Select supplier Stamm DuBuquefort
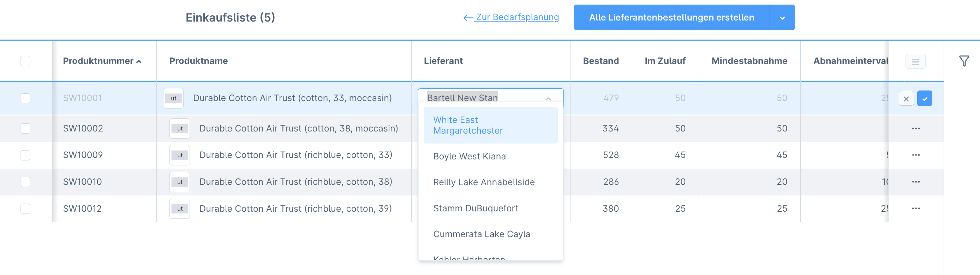This screenshot has width=980, height=275. (x=476, y=208)
